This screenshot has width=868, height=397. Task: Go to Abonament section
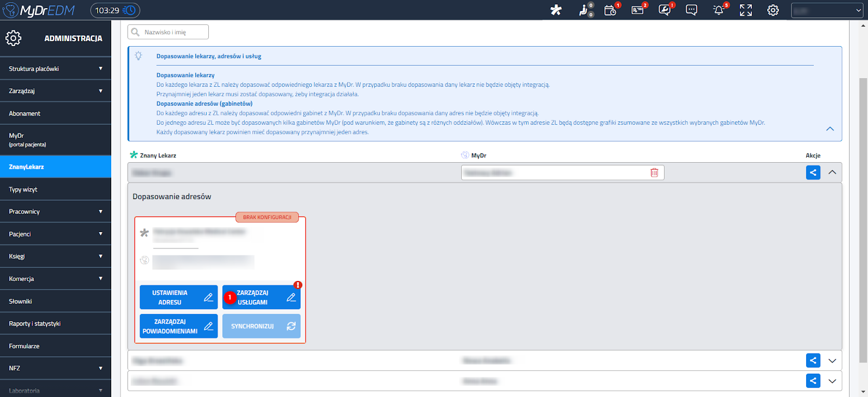(x=55, y=113)
